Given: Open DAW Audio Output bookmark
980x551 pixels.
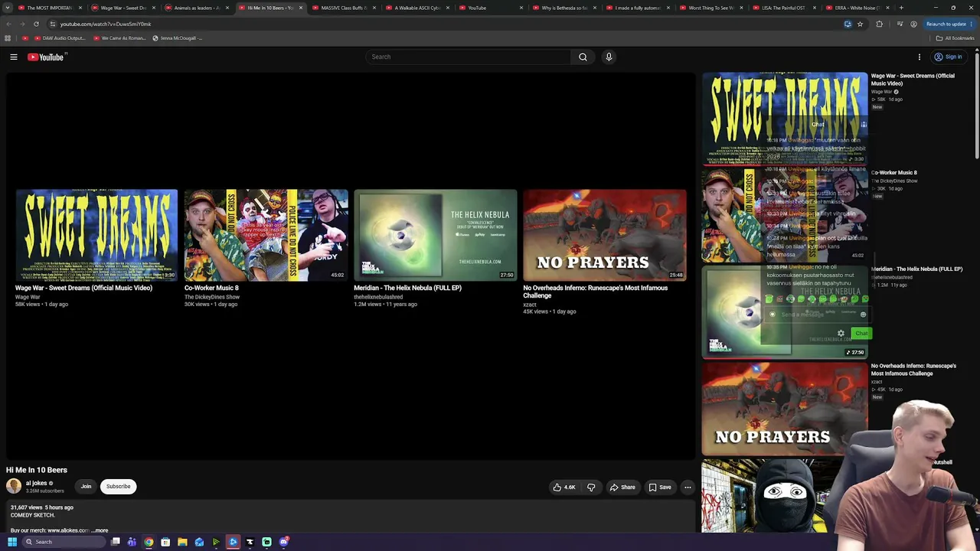Looking at the screenshot, I should (59, 38).
